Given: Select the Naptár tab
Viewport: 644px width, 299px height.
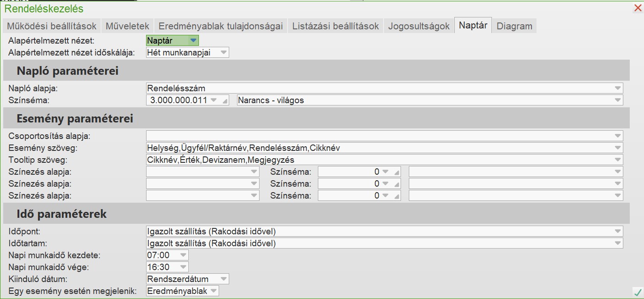Looking at the screenshot, I should tap(473, 25).
